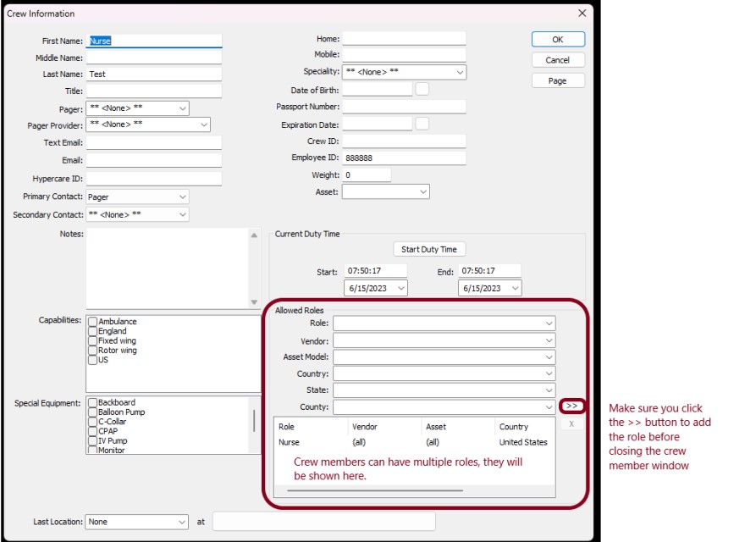The width and height of the screenshot is (756, 542).
Task: Open the Pager Provider dropdown
Action: (148, 124)
